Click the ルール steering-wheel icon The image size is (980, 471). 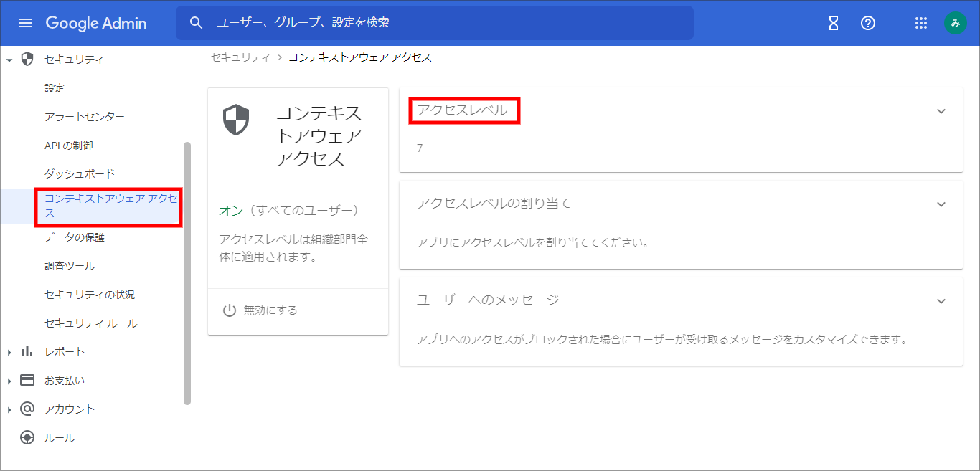click(27, 437)
